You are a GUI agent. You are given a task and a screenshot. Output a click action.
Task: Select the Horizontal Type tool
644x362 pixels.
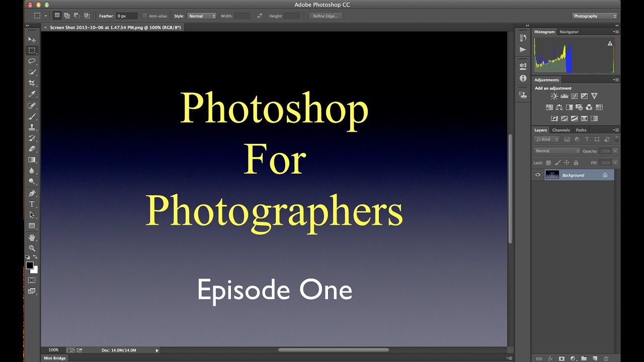[x=32, y=204]
